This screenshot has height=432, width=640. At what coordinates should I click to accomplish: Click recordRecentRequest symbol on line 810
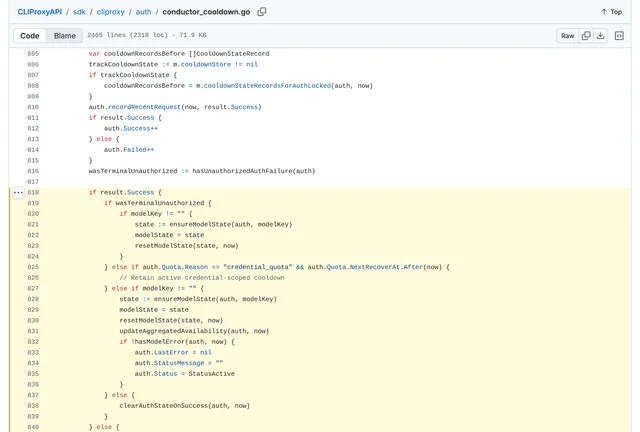click(144, 107)
